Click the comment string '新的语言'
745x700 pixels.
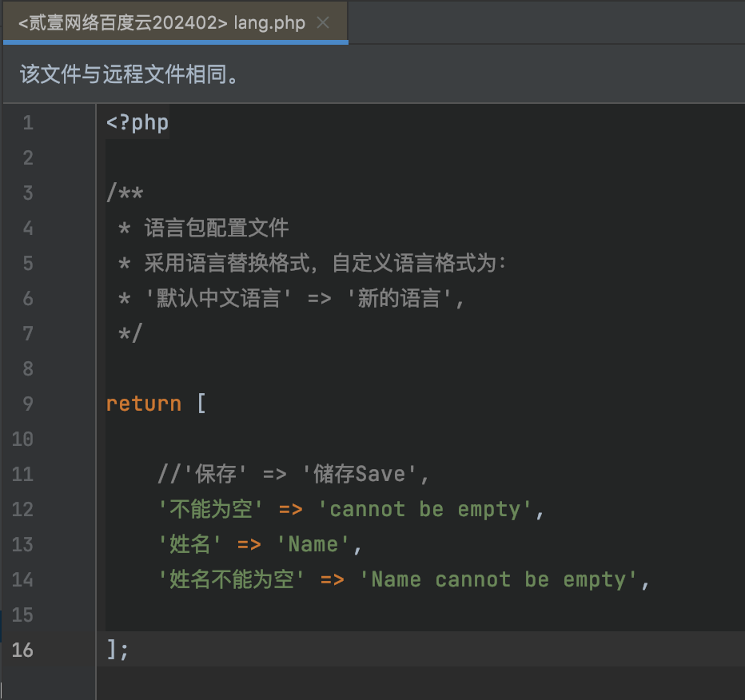tap(399, 298)
